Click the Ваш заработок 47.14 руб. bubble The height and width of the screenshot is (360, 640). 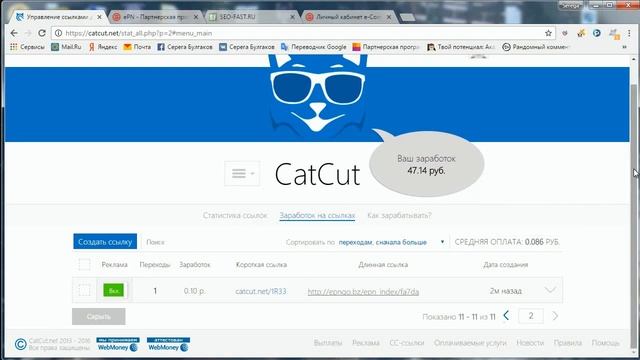427,164
